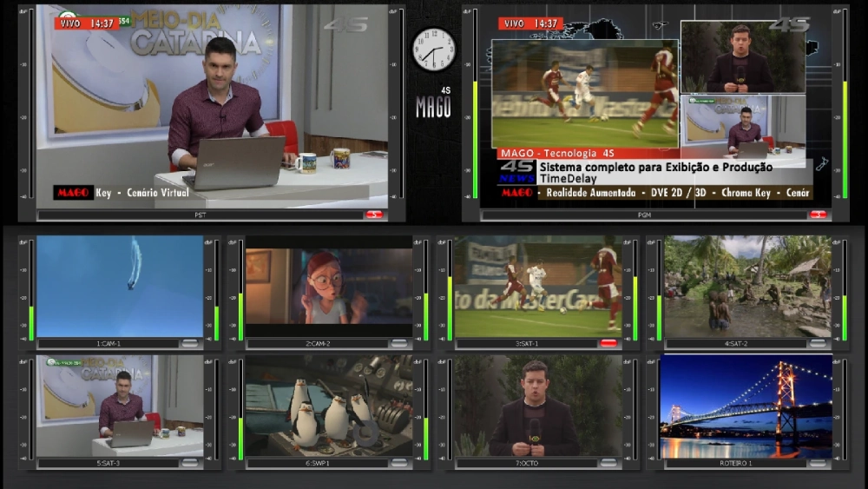
Task: Click the 4S NEWS logo in PGM lower third
Action: (x=517, y=172)
